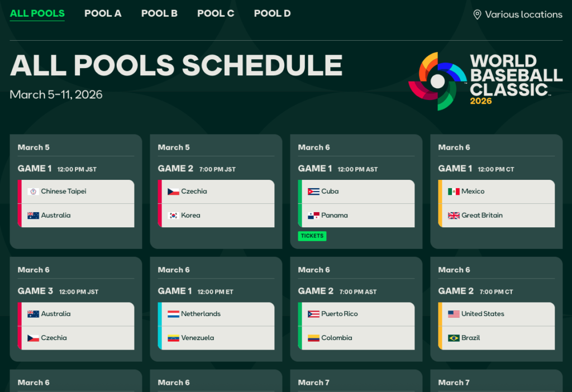Click the Venezuela team row
Screen dimensions: 572x392
pos(217,338)
